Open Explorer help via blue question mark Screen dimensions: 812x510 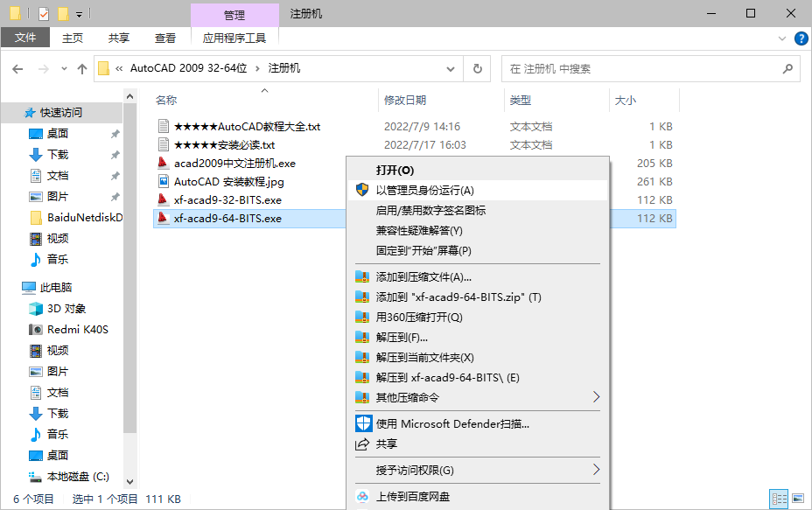(802, 38)
